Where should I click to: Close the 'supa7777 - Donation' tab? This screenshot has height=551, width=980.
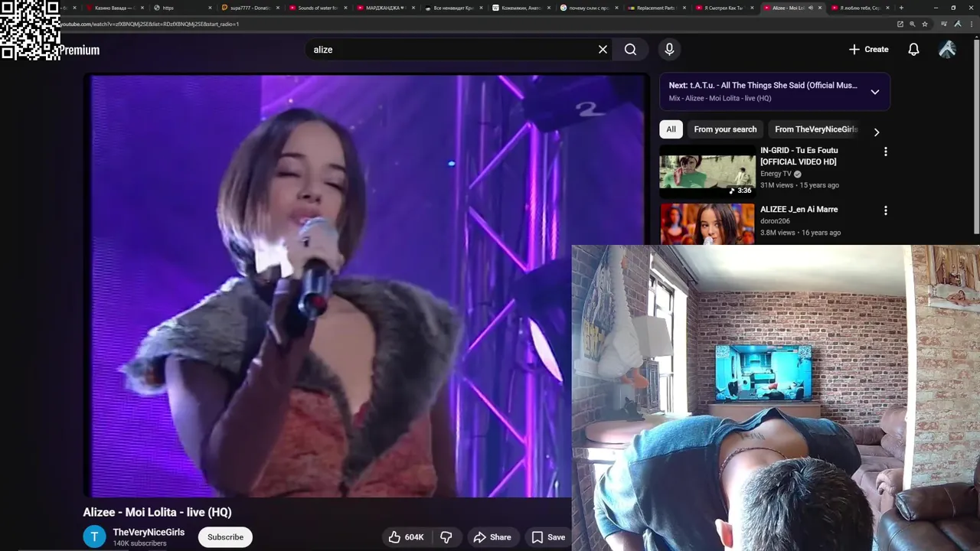tap(277, 8)
